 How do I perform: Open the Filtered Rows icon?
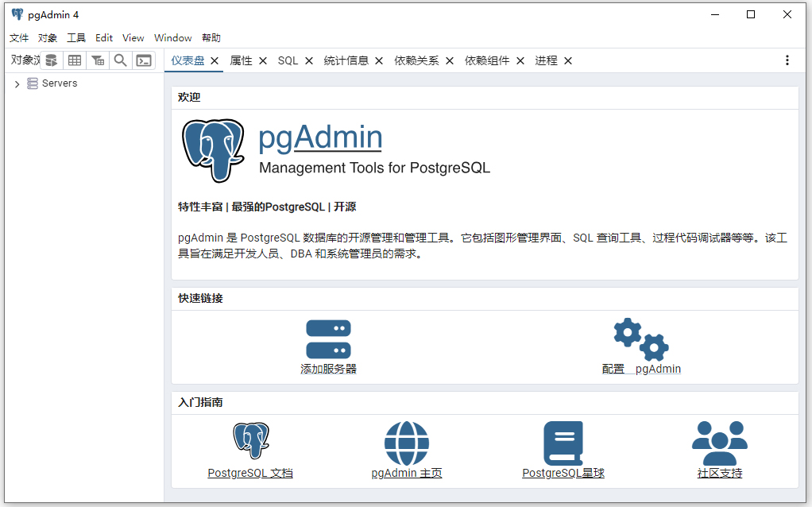coord(97,60)
